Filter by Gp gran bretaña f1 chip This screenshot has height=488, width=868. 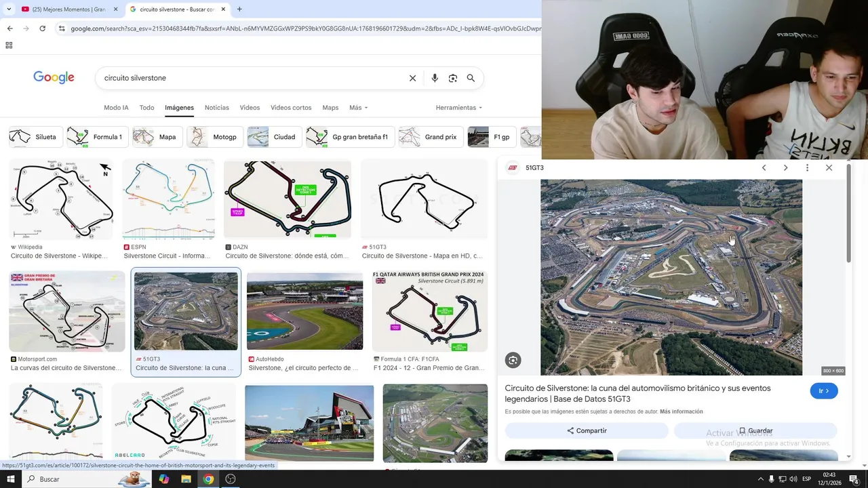pyautogui.click(x=350, y=137)
